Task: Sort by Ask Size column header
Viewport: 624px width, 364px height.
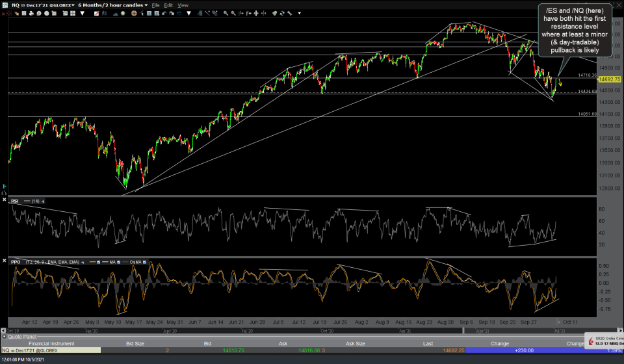Action: click(x=355, y=343)
